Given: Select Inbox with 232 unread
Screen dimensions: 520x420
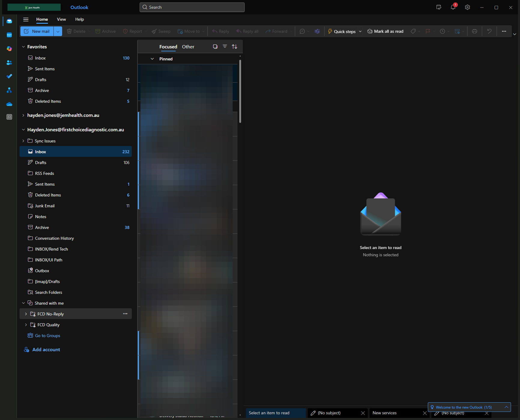Looking at the screenshot, I should click(x=76, y=152).
